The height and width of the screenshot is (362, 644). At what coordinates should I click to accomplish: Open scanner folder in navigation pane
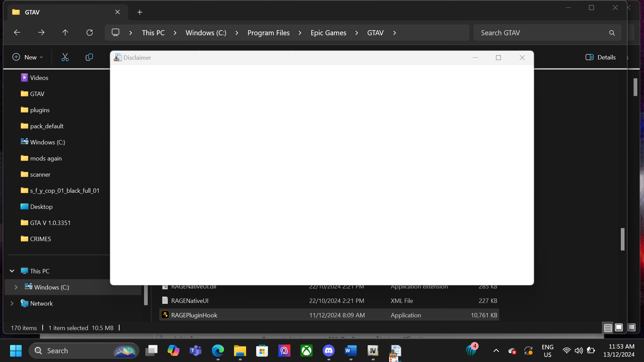tap(40, 174)
